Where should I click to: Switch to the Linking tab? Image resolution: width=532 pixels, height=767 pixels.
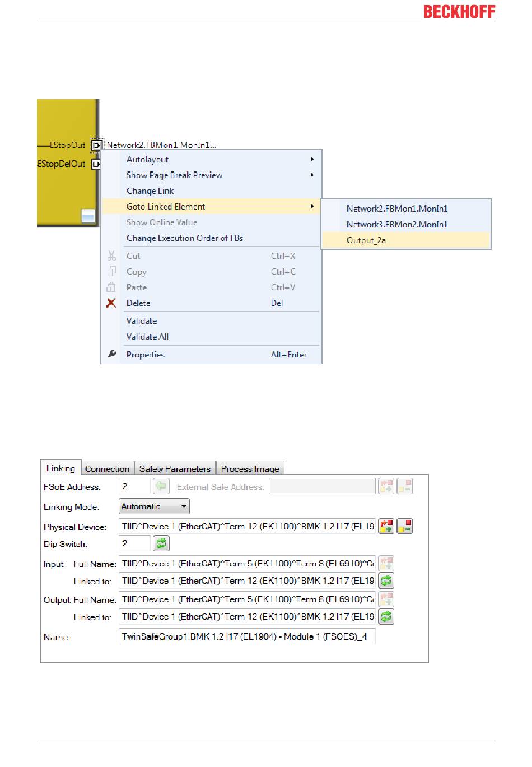point(60,468)
